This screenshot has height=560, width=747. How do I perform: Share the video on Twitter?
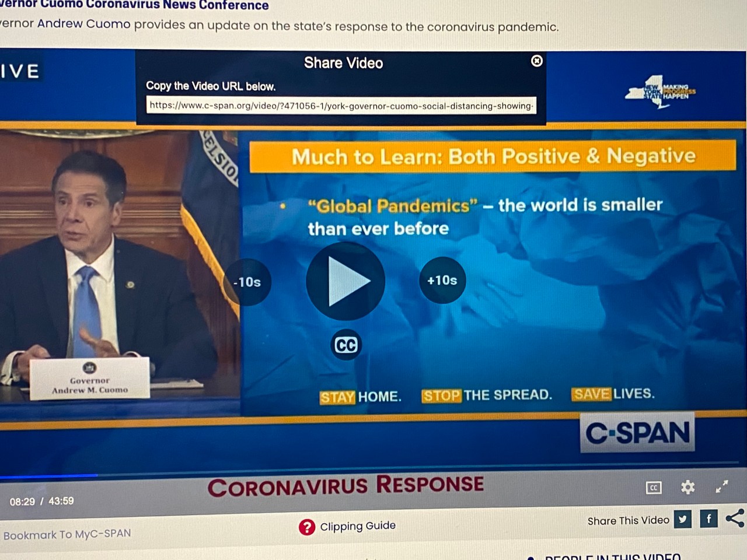(x=682, y=519)
